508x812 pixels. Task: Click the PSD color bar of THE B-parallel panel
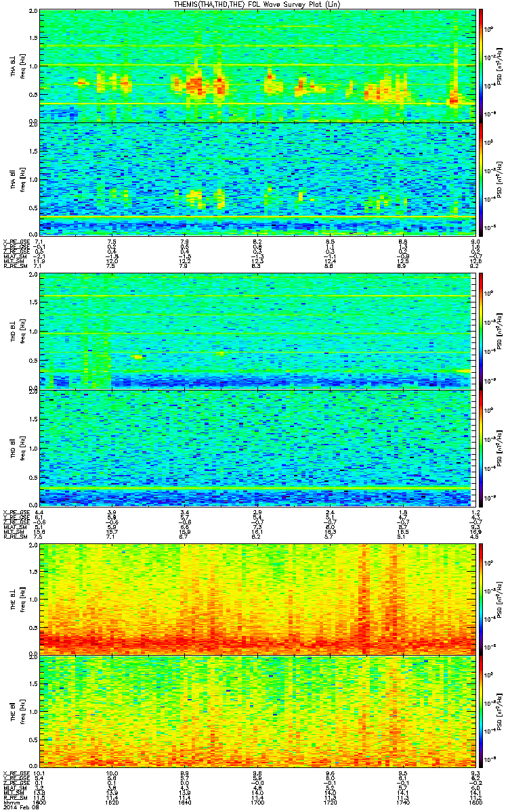point(481,713)
